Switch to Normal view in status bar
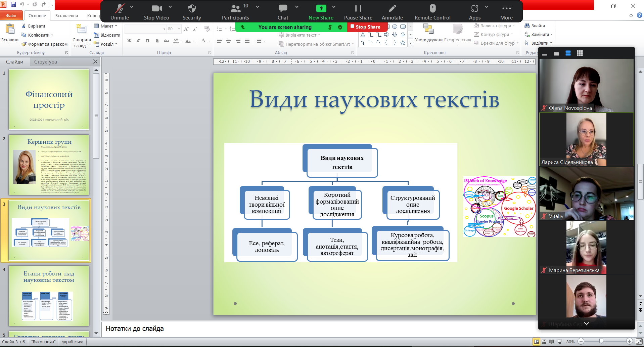The width and height of the screenshot is (644, 347). (537, 342)
